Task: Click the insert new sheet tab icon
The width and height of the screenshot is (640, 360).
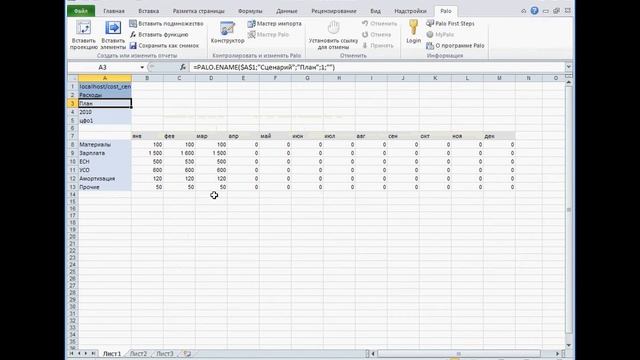Action: click(x=187, y=353)
